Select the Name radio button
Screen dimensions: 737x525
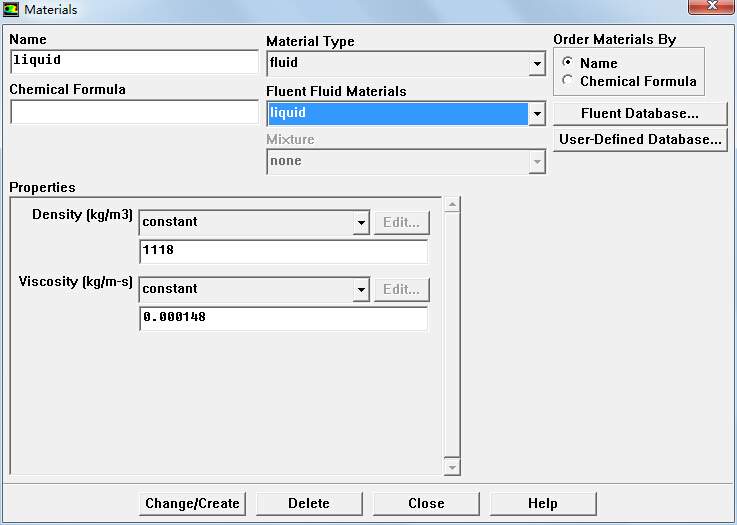[x=567, y=62]
